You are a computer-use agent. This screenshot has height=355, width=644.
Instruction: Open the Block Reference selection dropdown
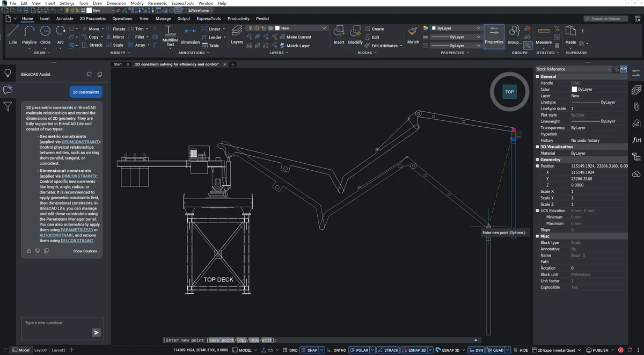[x=573, y=69]
